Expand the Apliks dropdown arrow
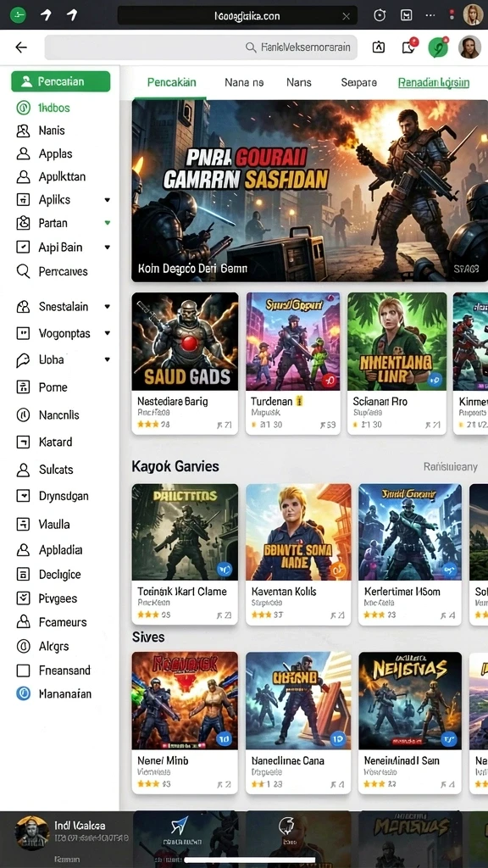 108,200
